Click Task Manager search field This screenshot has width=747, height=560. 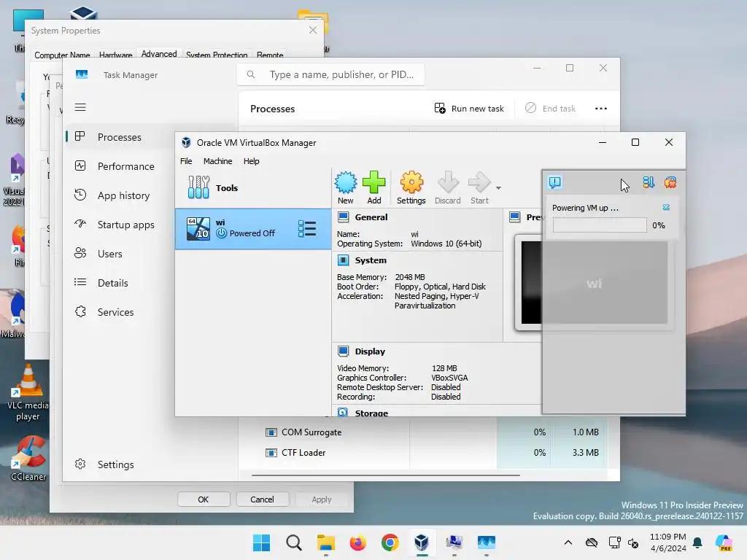click(x=330, y=75)
